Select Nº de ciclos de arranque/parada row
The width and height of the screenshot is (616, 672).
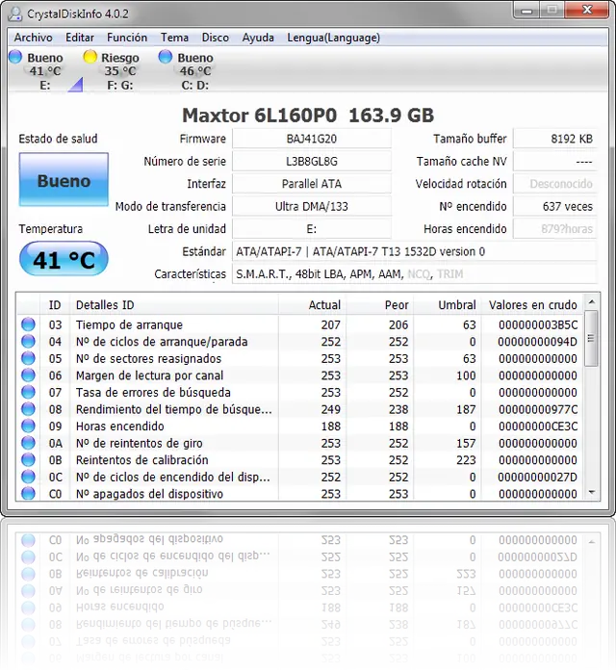point(300,342)
